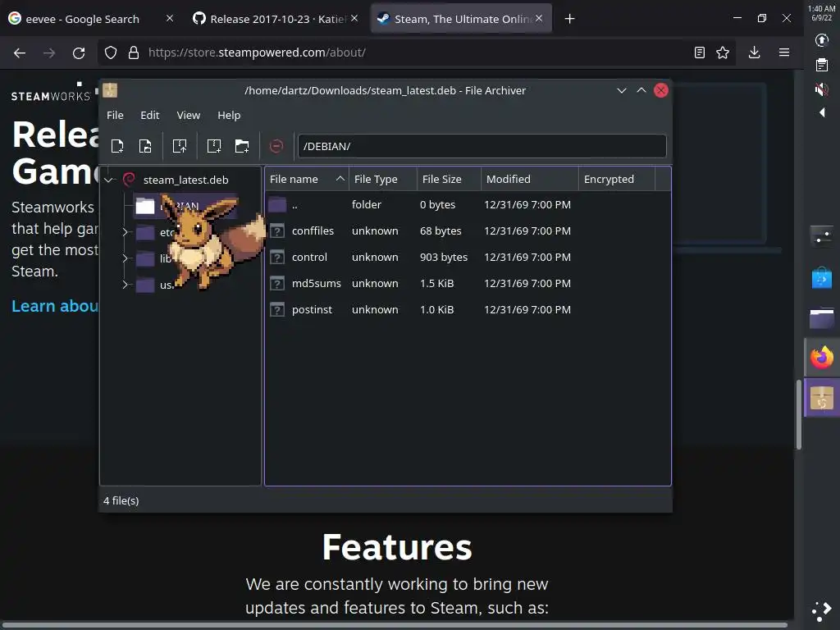Sort by the File Type column
The width and height of the screenshot is (840, 630).
pyautogui.click(x=383, y=179)
